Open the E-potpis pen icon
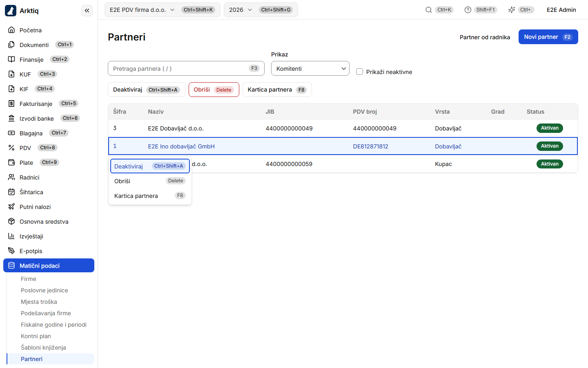The image size is (588, 368). pos(11,251)
